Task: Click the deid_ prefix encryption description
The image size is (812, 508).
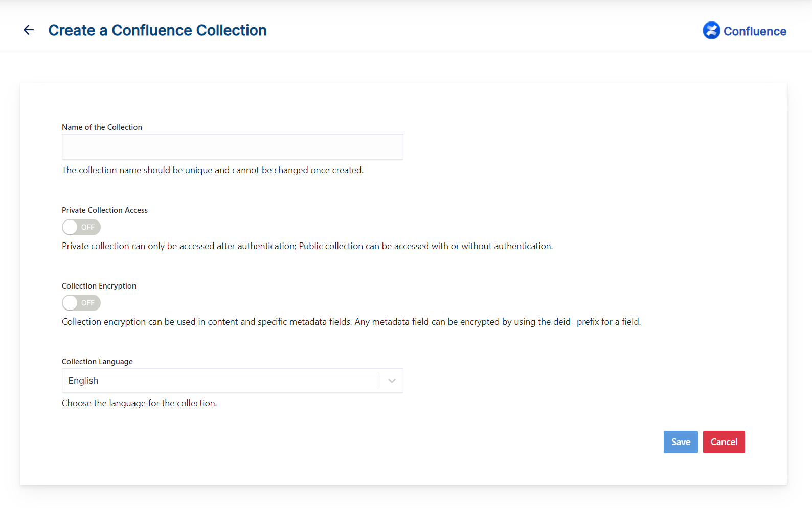Action: click(351, 322)
